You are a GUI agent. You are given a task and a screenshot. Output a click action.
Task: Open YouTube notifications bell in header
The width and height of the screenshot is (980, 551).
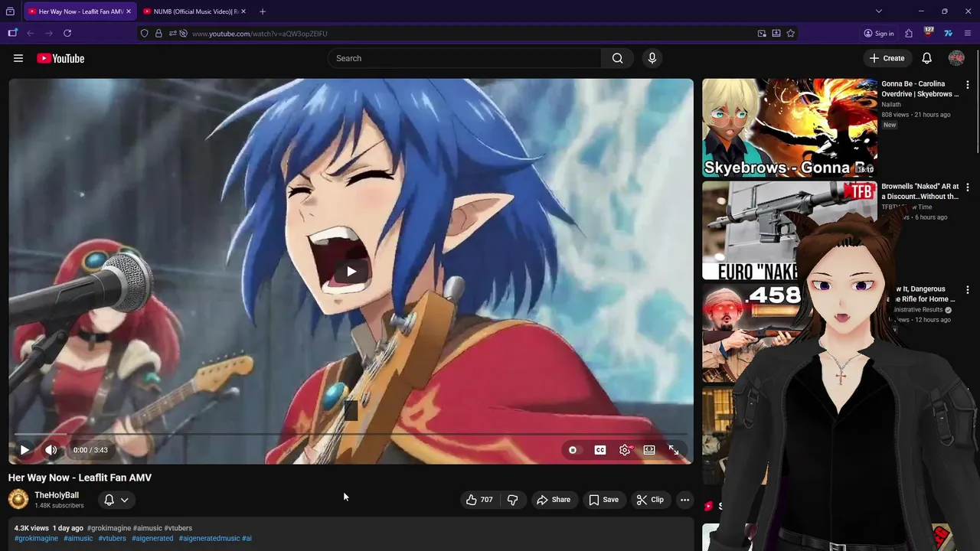pyautogui.click(x=926, y=58)
